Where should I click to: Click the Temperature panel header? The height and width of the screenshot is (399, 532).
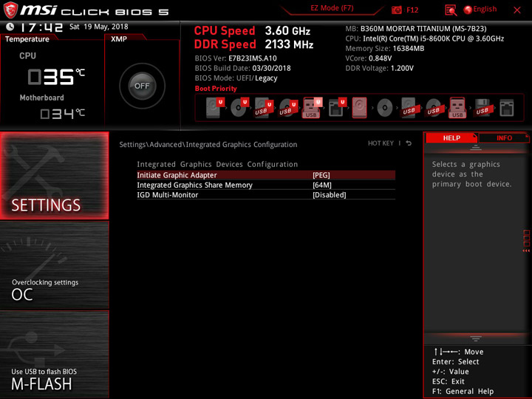(27, 39)
